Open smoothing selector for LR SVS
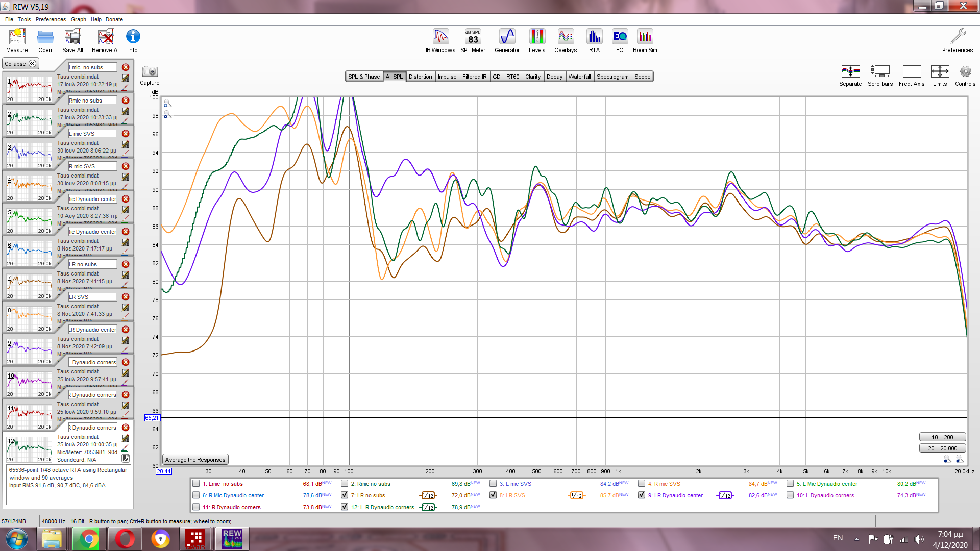The width and height of the screenshot is (980, 551). pyautogui.click(x=576, y=495)
